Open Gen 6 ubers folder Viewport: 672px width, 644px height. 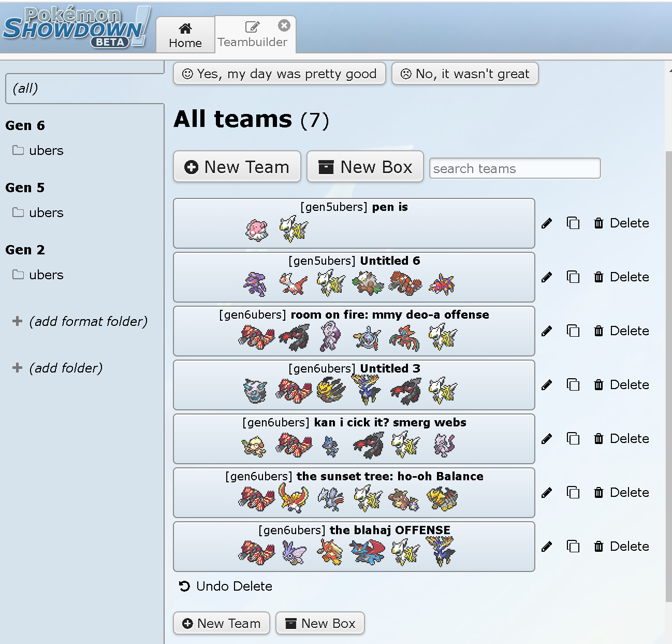click(x=38, y=151)
